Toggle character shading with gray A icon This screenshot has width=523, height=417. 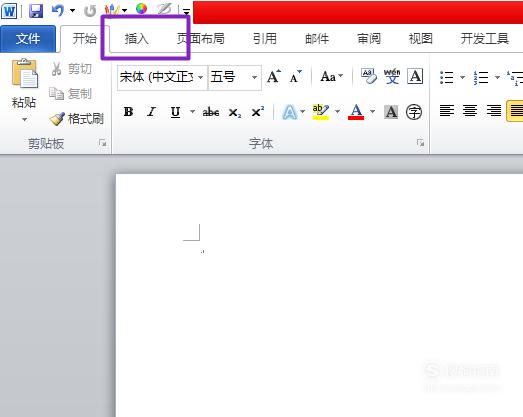(391, 112)
